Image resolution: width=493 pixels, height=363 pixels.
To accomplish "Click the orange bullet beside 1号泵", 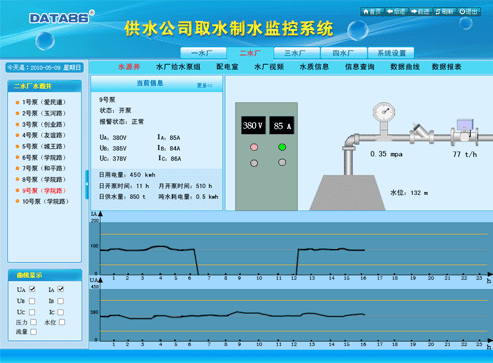I will coord(17,102).
